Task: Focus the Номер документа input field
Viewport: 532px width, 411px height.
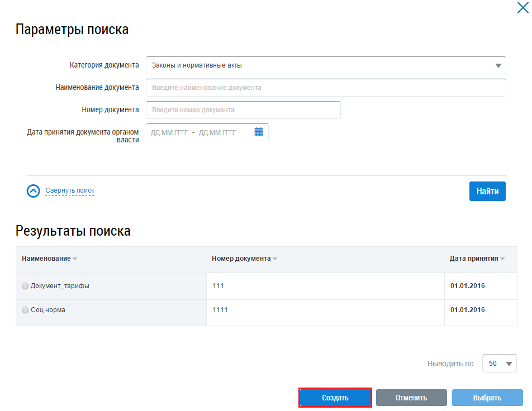Action: (243, 110)
